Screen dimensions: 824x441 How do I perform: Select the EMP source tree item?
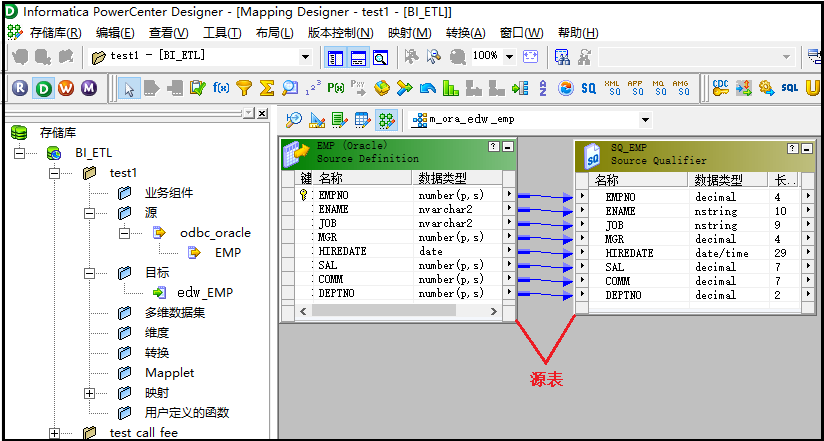tap(228, 253)
